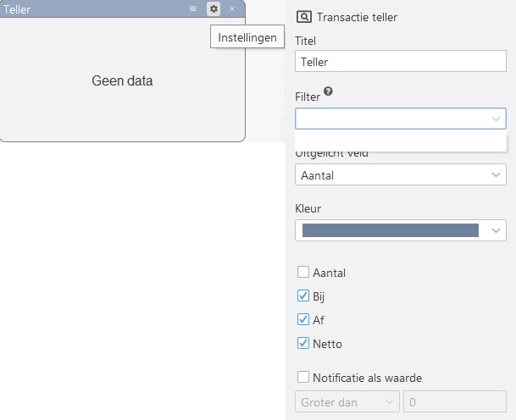The height and width of the screenshot is (420, 516).
Task: Tick the Notificatie als waarde checkbox
Action: pos(303,378)
